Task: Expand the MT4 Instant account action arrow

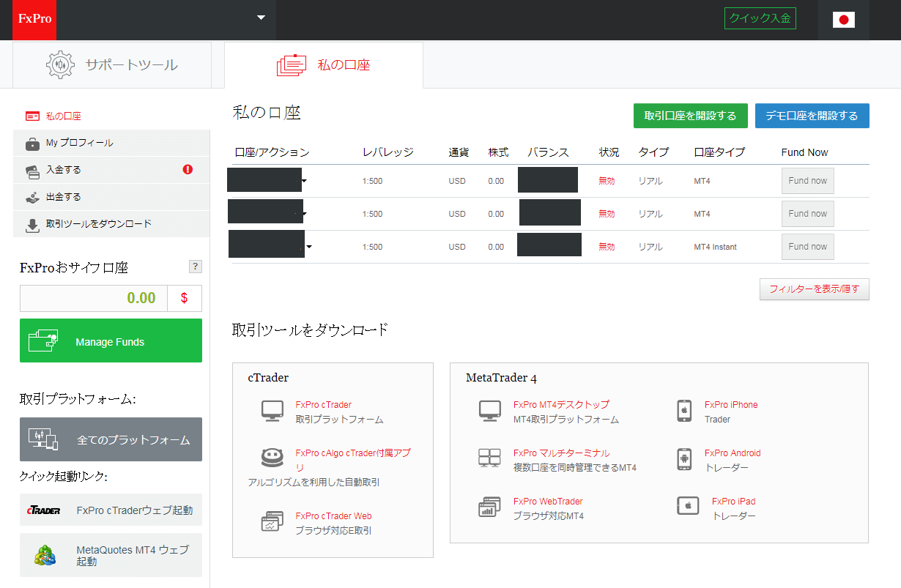Action: (308, 247)
